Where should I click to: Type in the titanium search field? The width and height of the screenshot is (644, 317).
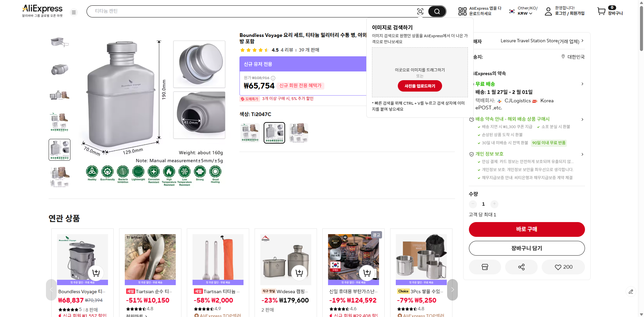click(x=252, y=11)
